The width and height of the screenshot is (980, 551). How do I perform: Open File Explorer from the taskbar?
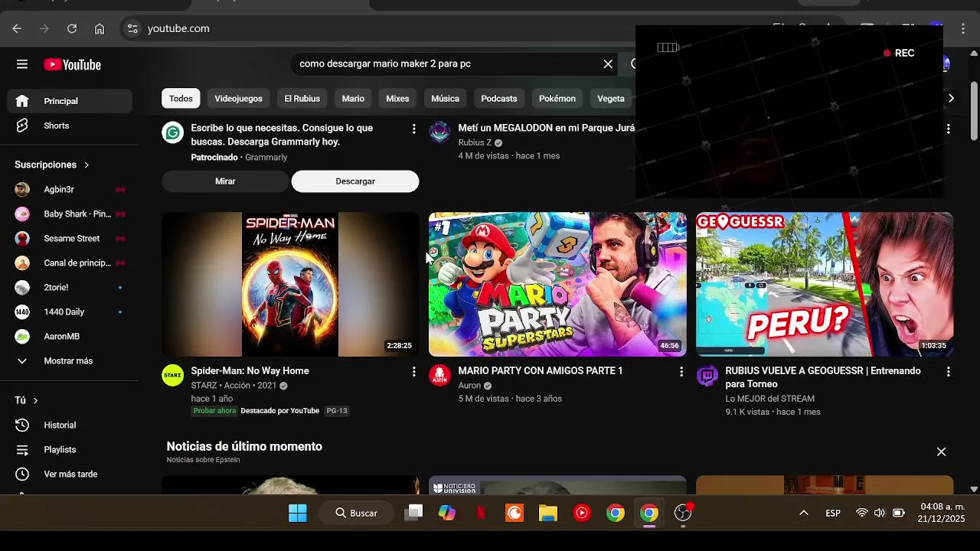click(x=548, y=513)
